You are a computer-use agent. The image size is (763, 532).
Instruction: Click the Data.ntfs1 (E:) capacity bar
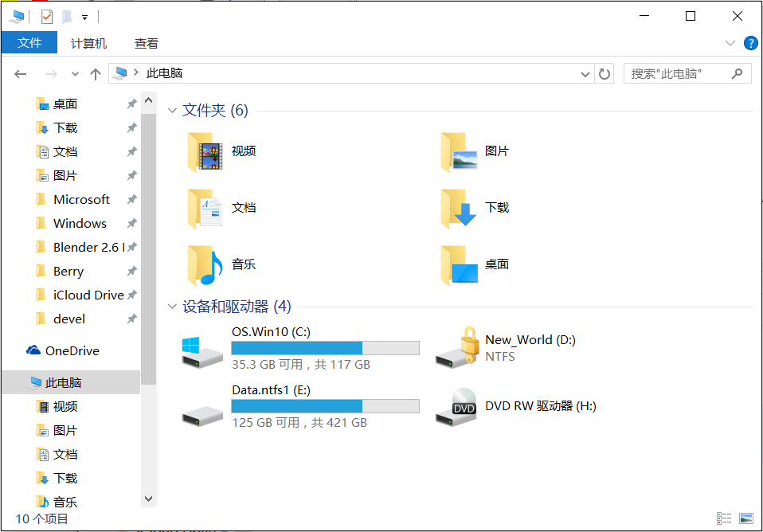[x=324, y=405]
